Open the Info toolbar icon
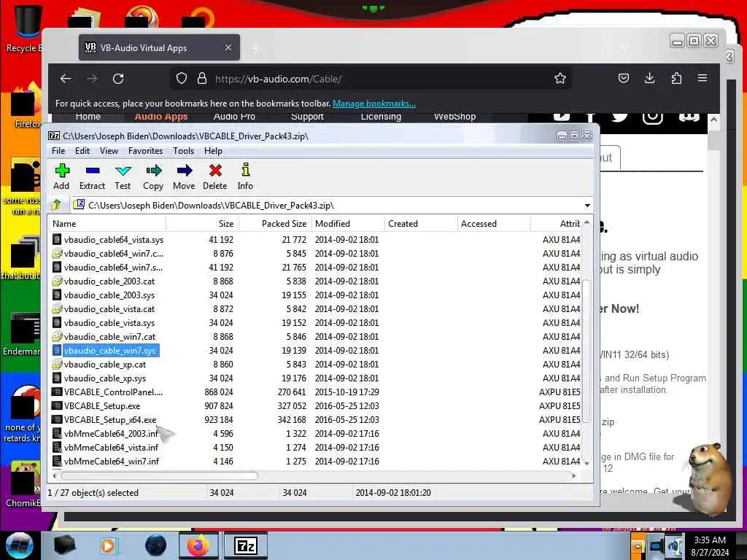This screenshot has width=747, height=560. [x=245, y=176]
